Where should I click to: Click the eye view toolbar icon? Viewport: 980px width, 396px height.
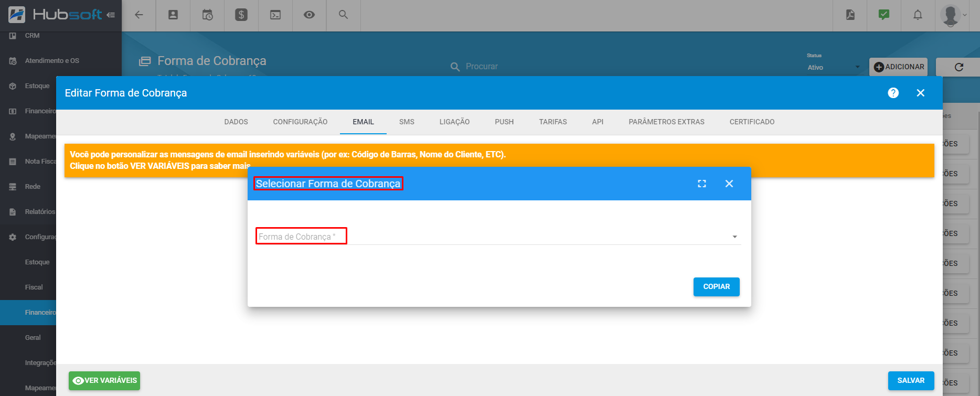(310, 15)
